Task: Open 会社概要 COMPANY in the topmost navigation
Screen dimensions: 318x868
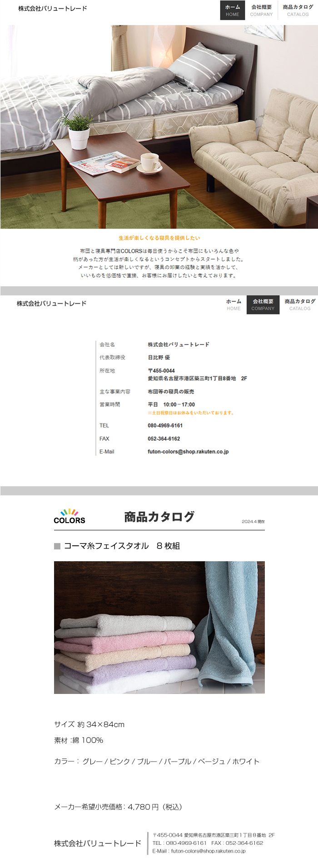Action: [x=261, y=10]
